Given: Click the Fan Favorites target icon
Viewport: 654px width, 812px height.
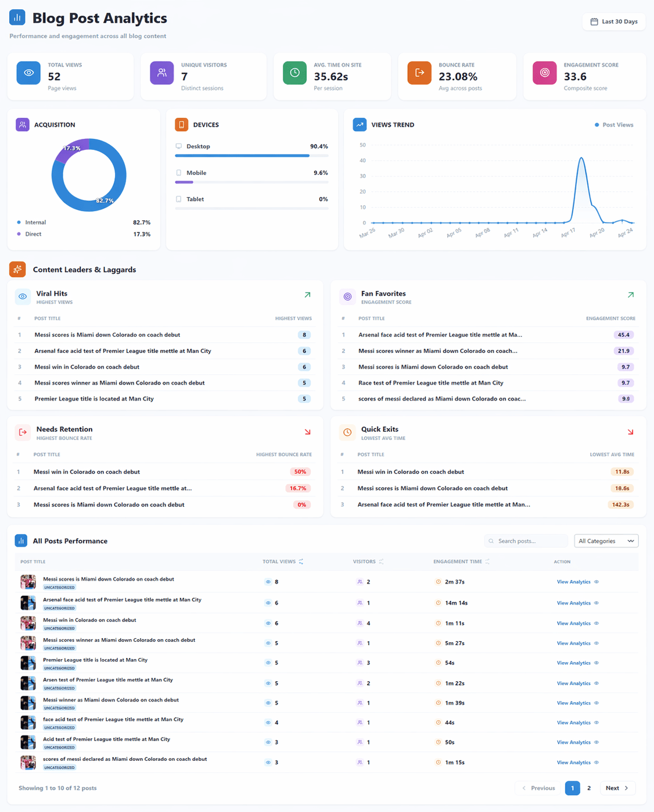Looking at the screenshot, I should click(x=347, y=296).
